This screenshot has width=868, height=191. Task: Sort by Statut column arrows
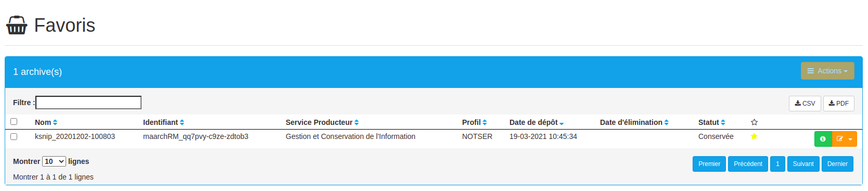click(723, 122)
